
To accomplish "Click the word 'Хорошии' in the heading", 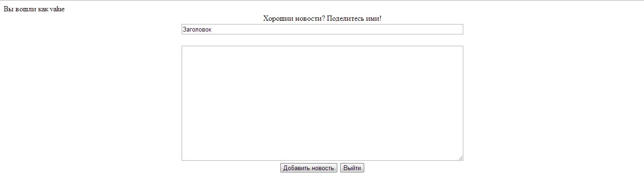I will point(277,18).
